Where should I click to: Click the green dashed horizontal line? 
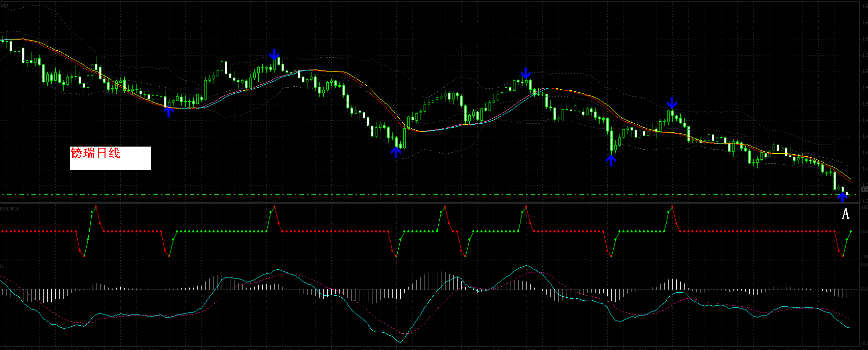pos(406,194)
